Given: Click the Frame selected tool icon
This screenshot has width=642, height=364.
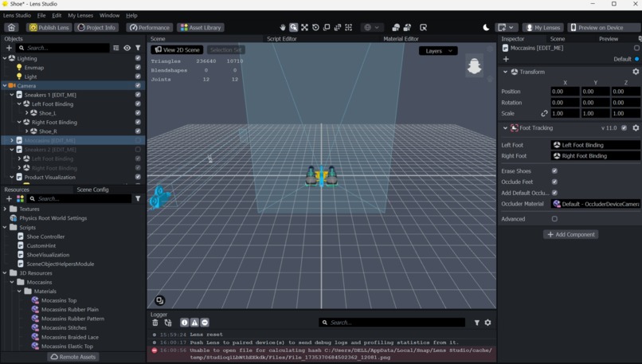Looking at the screenshot, I should 304,27.
